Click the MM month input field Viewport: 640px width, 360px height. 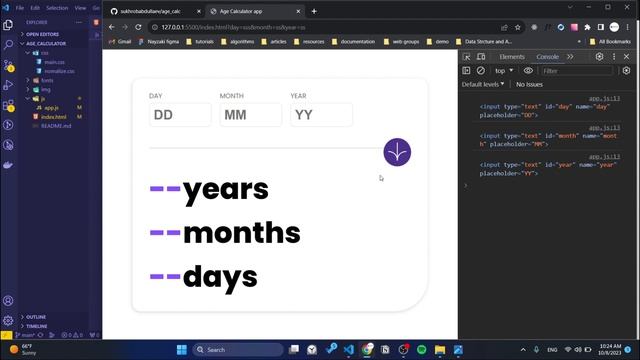pos(251,115)
